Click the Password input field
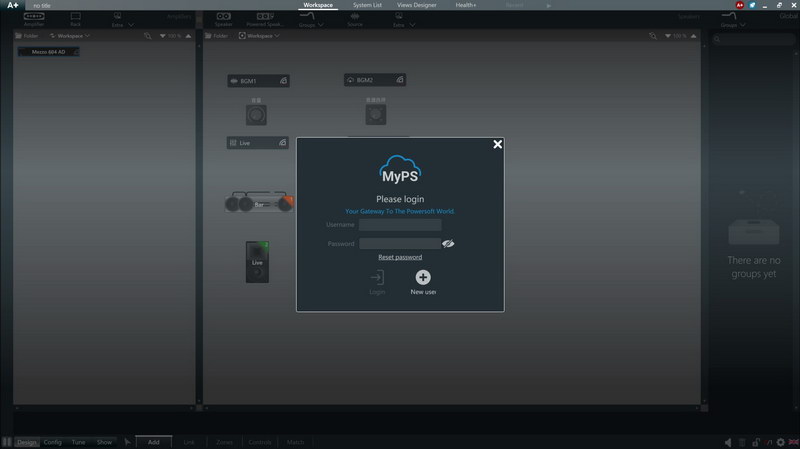Screen dimensions: 800x449 coord(399,243)
